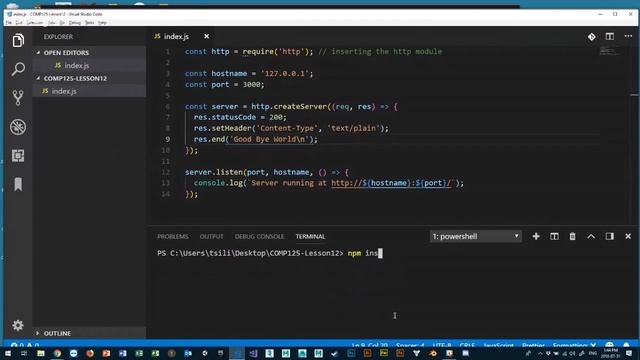Open the Source Control view
The width and height of the screenshot is (640, 360).
pos(18,98)
